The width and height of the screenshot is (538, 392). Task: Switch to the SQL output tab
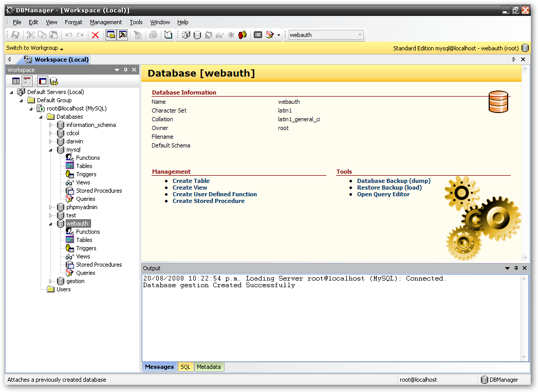pyautogui.click(x=185, y=367)
